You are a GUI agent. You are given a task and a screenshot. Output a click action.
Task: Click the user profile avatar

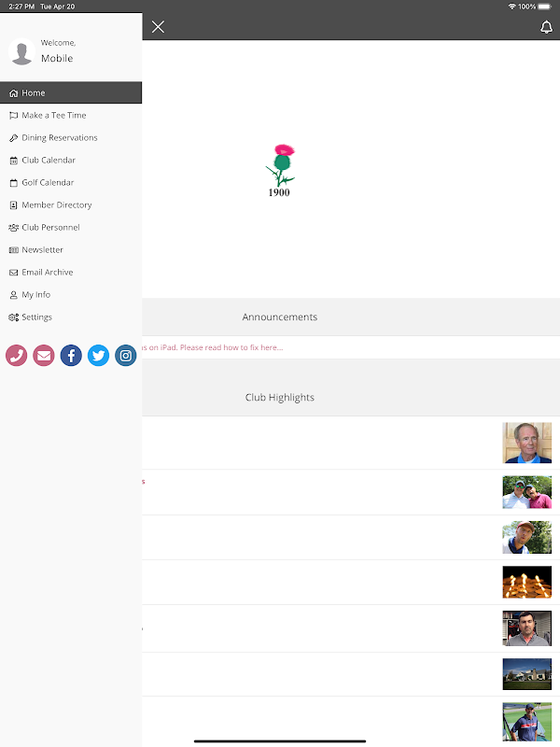pyautogui.click(x=21, y=51)
